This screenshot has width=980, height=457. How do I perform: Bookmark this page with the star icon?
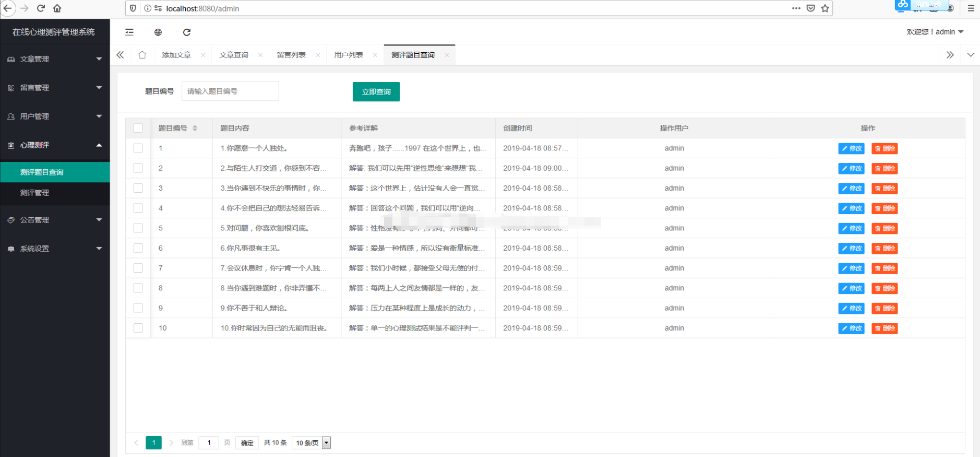tap(825, 8)
